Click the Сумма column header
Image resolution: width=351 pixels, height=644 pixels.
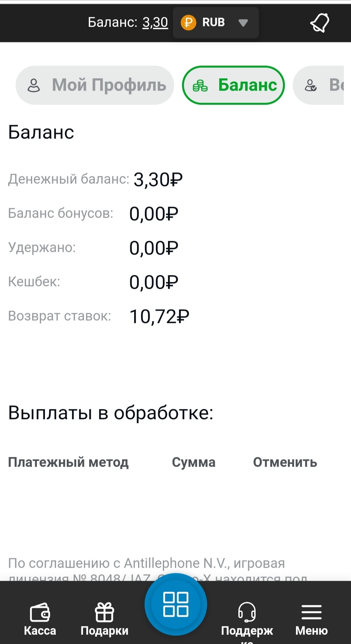point(194,462)
